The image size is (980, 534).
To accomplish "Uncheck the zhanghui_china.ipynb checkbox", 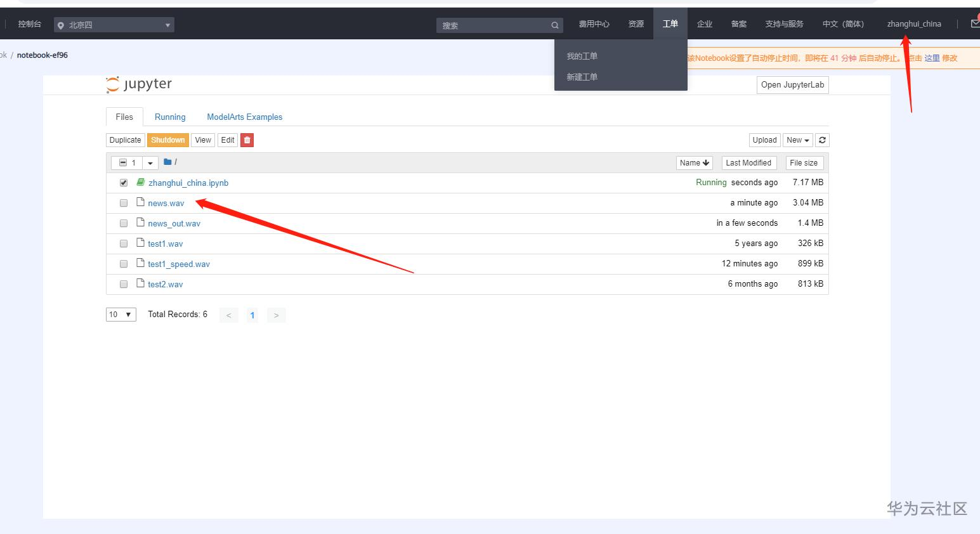I will 124,183.
